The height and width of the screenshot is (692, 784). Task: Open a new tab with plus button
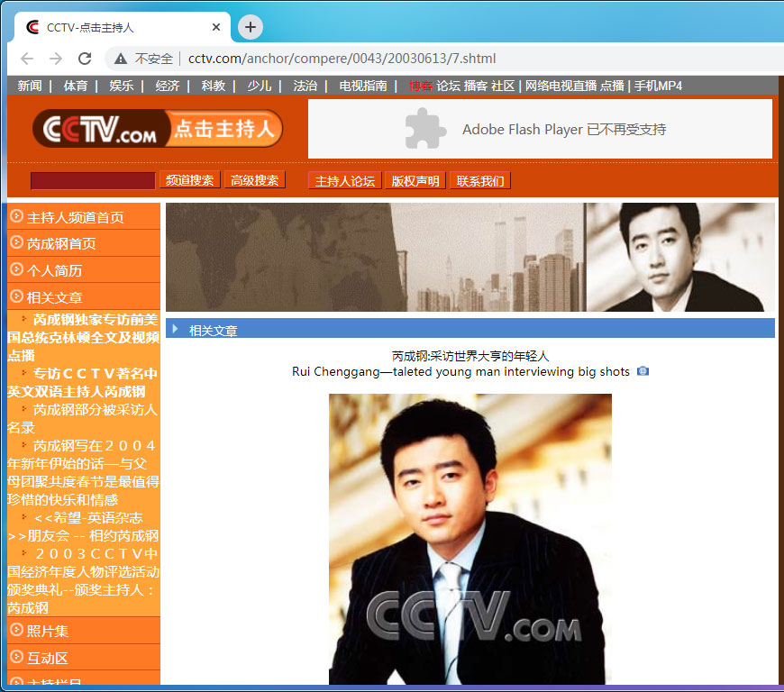pyautogui.click(x=251, y=27)
